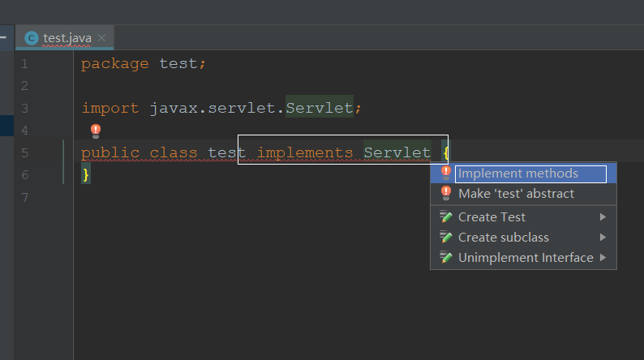Expand the Unimplement Interface submenu arrow

[x=603, y=257]
